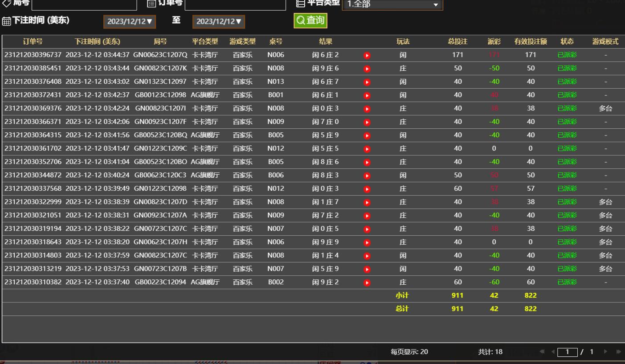This screenshot has width=625, height=364.
Task: Play replay for table B006 bet
Action: [x=367, y=176]
